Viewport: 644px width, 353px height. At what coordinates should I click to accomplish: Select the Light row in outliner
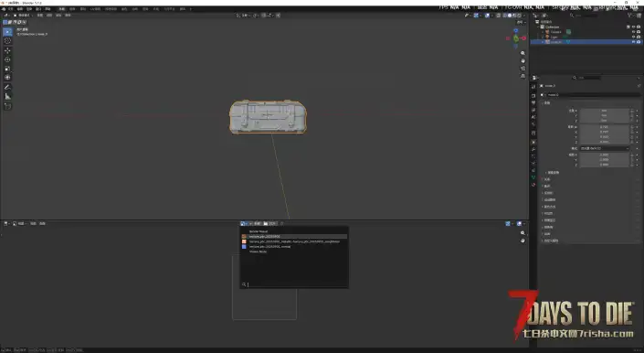click(586, 37)
